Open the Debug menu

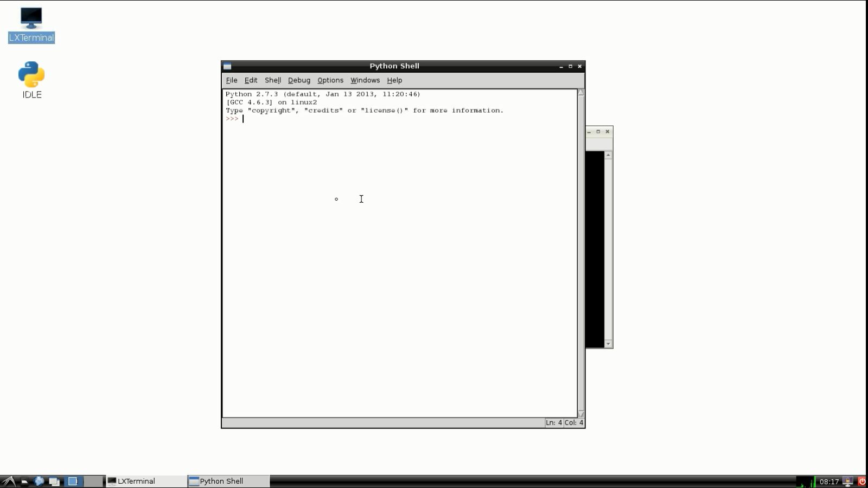(x=298, y=80)
